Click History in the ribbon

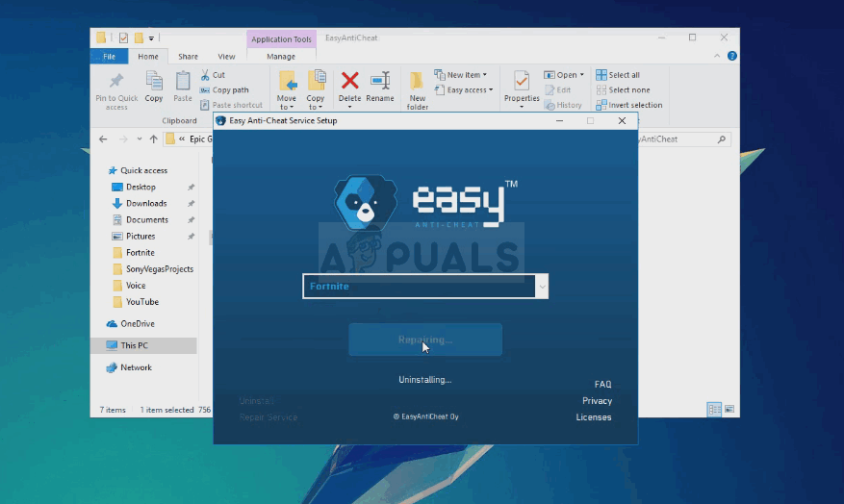(563, 105)
